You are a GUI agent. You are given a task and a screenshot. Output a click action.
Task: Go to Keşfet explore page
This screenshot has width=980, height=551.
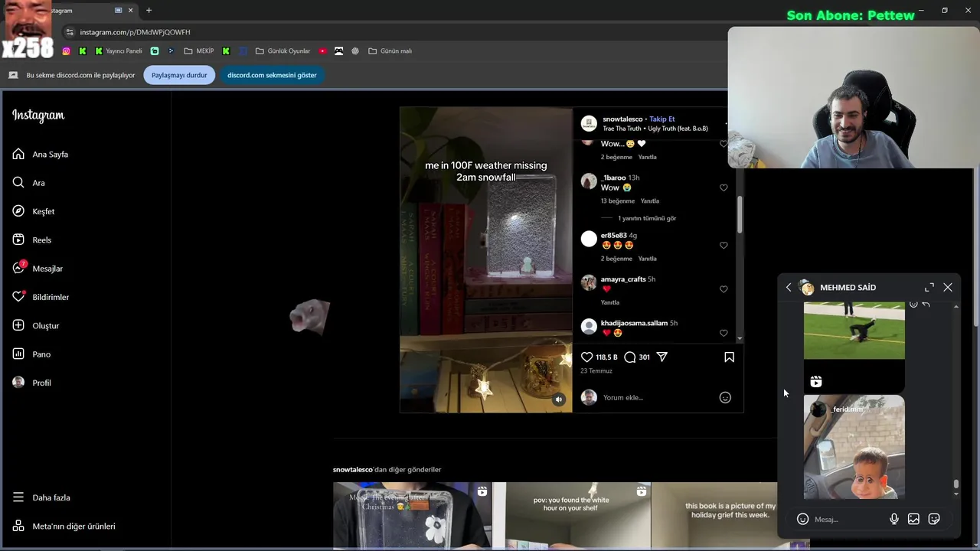coord(34,211)
